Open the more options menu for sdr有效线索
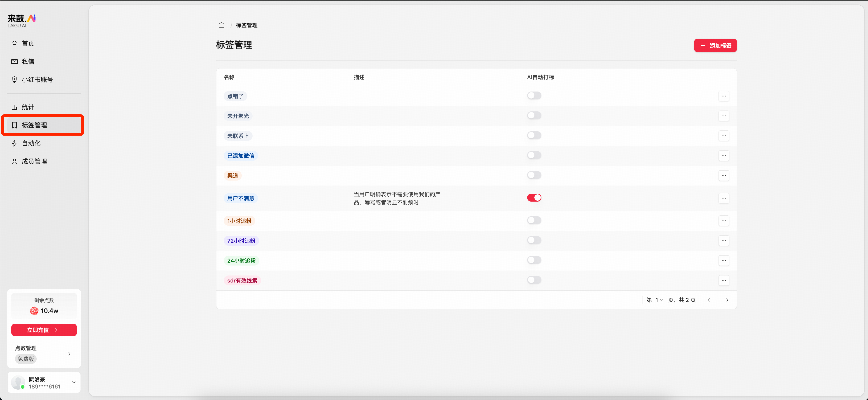The image size is (868, 400). pyautogui.click(x=723, y=280)
